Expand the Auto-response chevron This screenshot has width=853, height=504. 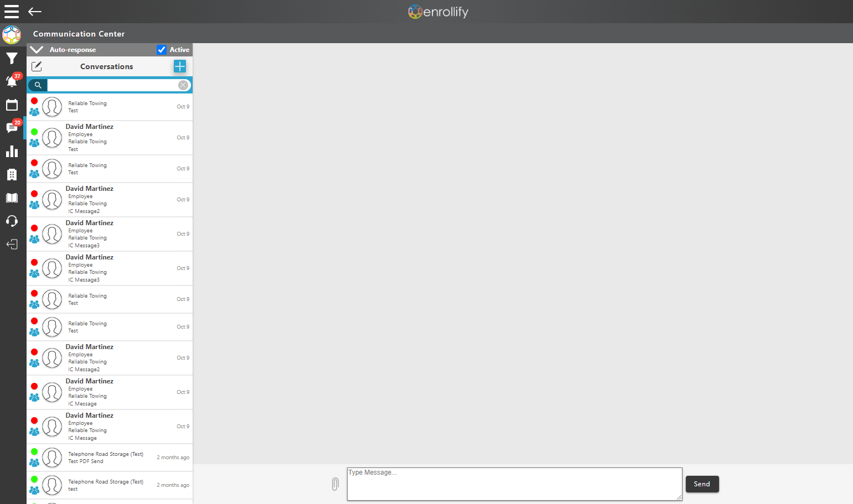pos(37,50)
